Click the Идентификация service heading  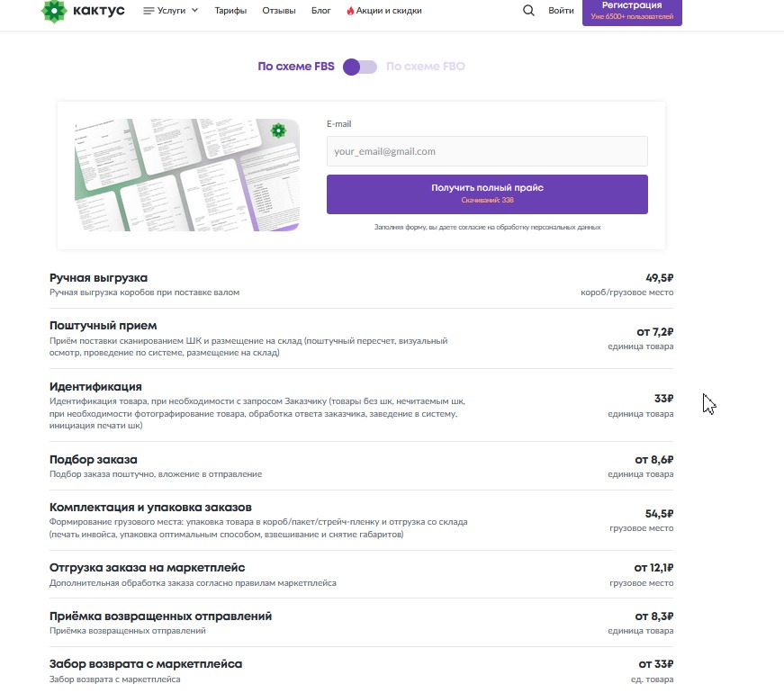click(95, 387)
